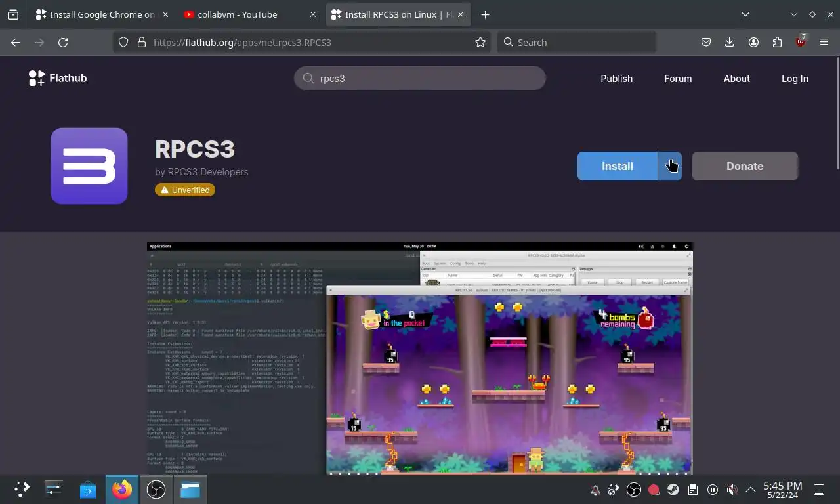Go back to previous page
The width and height of the screenshot is (840, 504).
pyautogui.click(x=16, y=42)
